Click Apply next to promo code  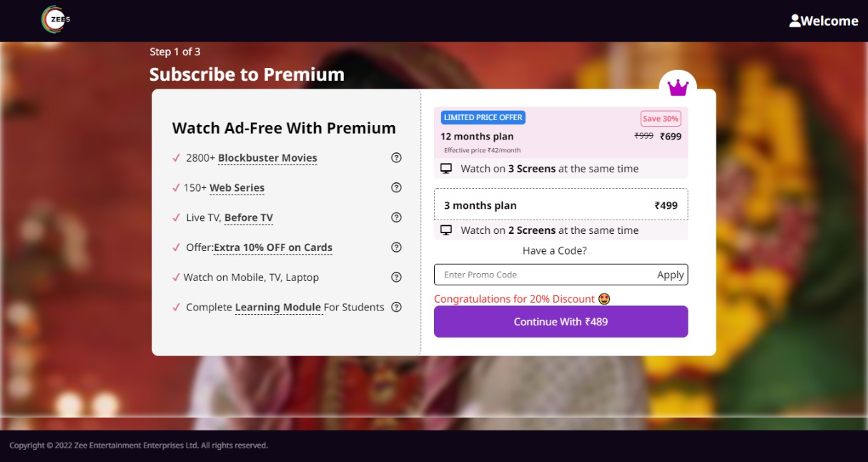click(671, 275)
